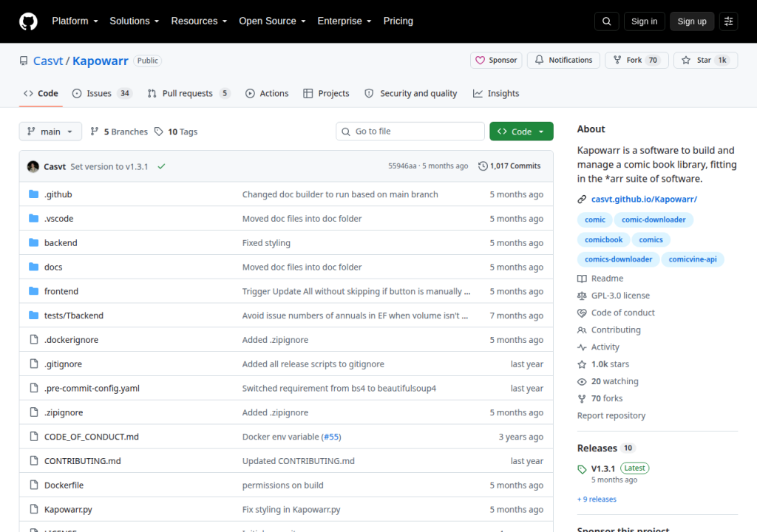
Task: Switch to the Pull requests tab
Action: [189, 93]
